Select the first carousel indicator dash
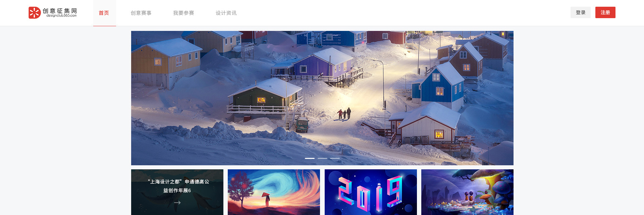The width and height of the screenshot is (644, 215). point(310,158)
